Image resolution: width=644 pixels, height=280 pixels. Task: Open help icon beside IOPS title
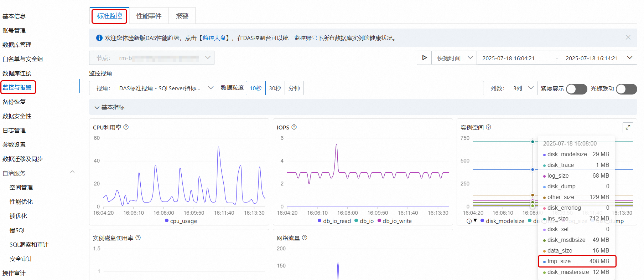click(294, 127)
